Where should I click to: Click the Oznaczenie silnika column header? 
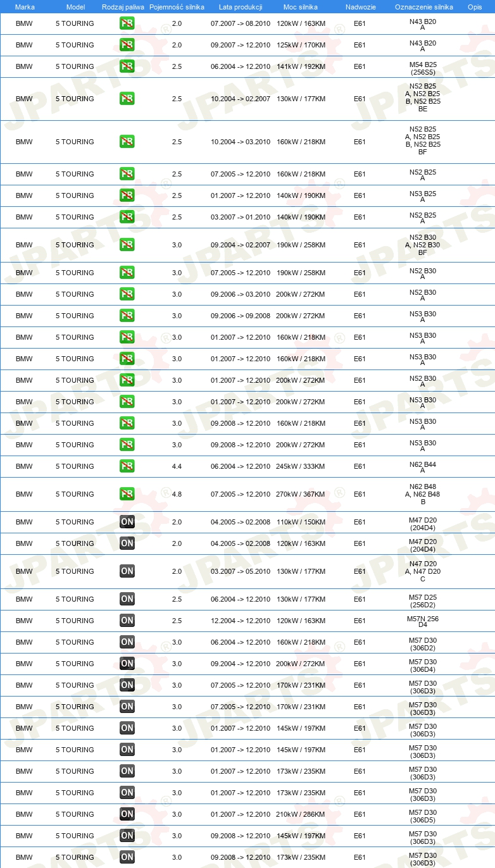(423, 7)
